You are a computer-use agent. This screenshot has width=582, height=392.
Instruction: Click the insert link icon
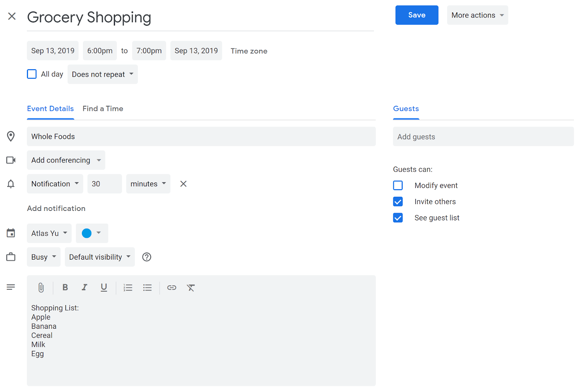point(172,288)
